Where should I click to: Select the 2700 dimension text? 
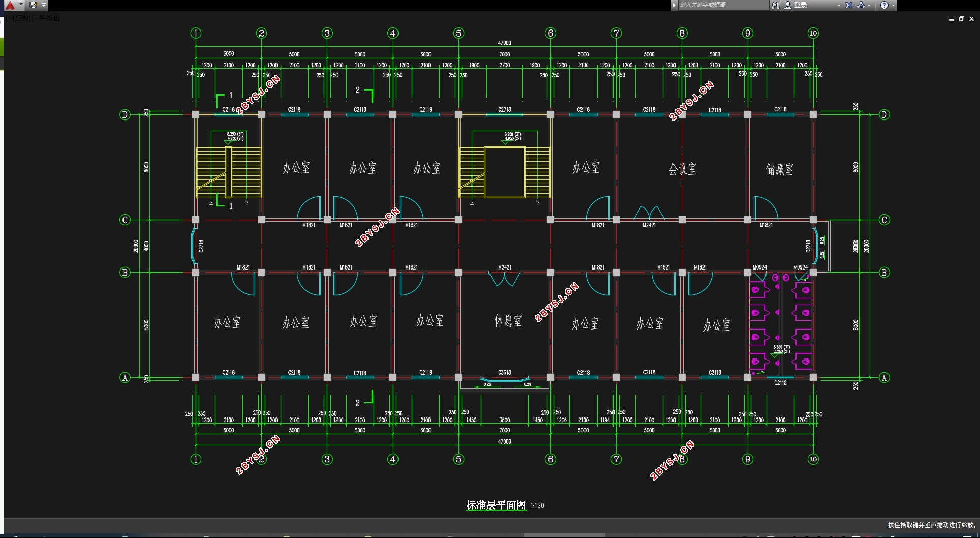(x=505, y=65)
